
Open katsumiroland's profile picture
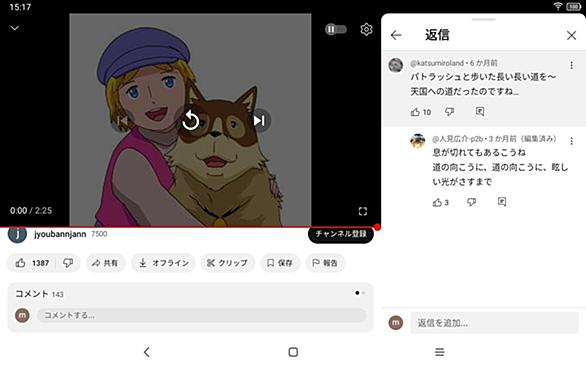pos(396,65)
